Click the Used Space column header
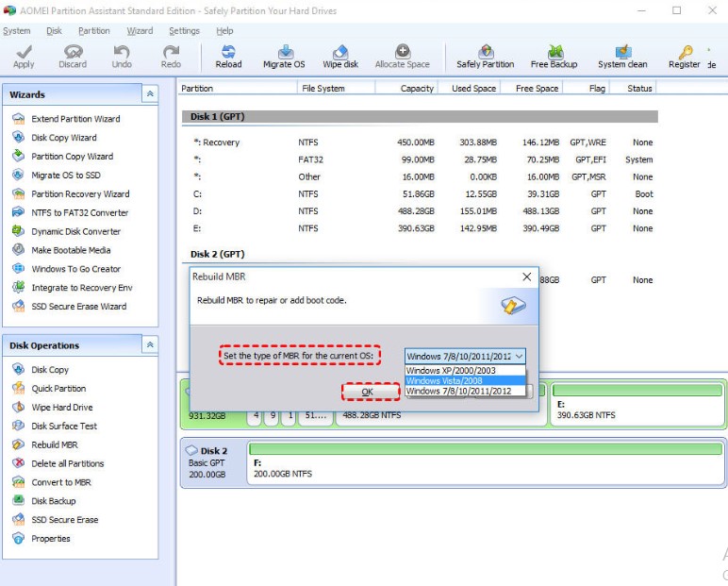Screen dimensions: 728x586 pyautogui.click(x=469, y=89)
